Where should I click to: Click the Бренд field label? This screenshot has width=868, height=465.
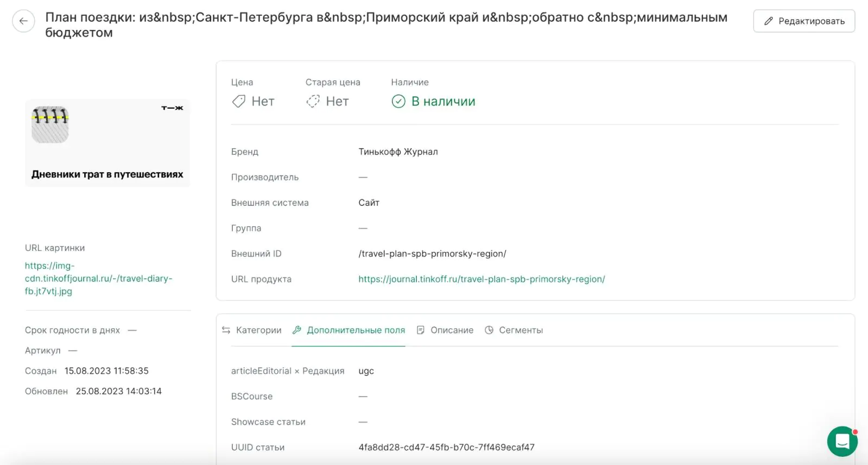245,152
